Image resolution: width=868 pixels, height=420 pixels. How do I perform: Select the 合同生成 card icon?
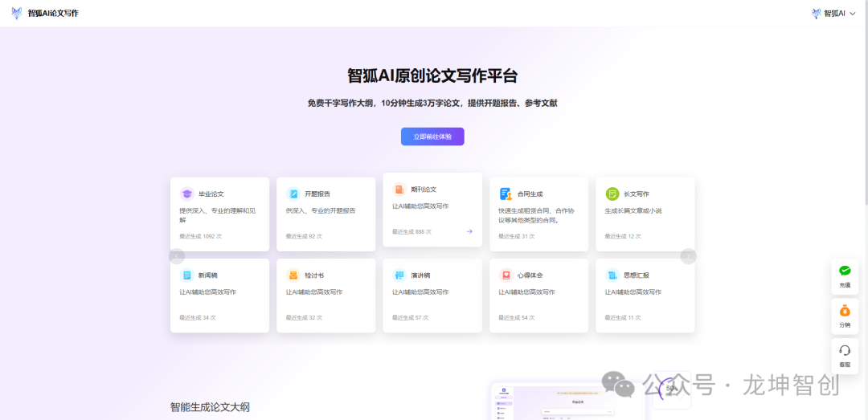[x=506, y=194]
